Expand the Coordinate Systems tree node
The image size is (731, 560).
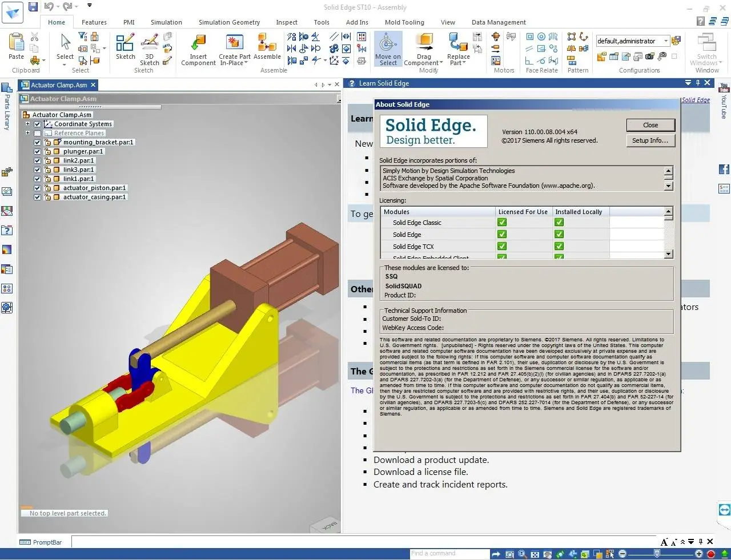[27, 124]
